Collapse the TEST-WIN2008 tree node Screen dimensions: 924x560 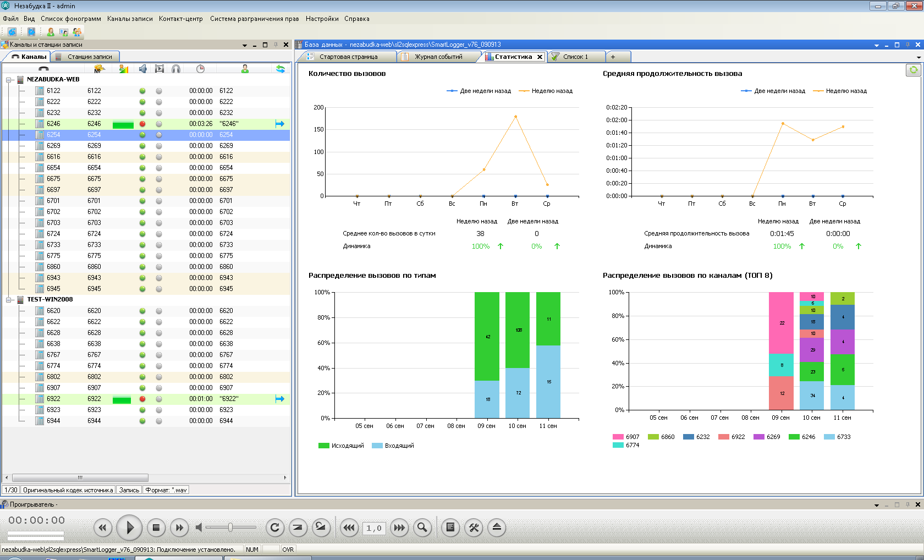point(9,300)
